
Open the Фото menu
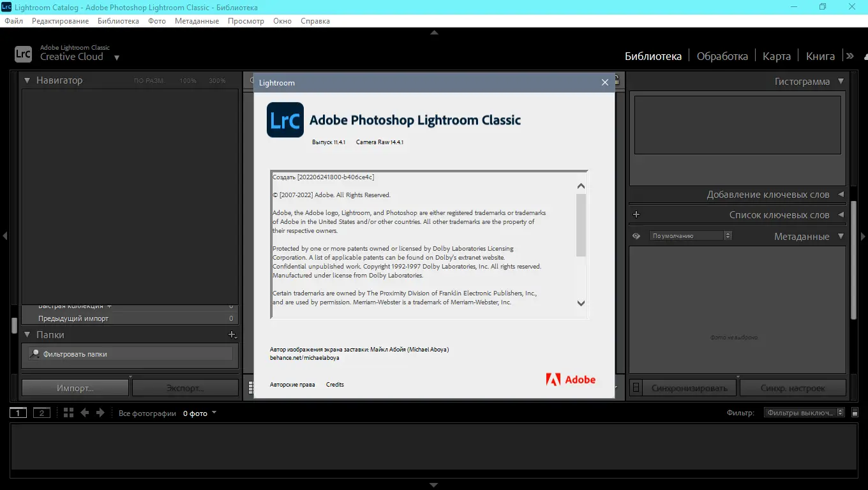coord(157,21)
